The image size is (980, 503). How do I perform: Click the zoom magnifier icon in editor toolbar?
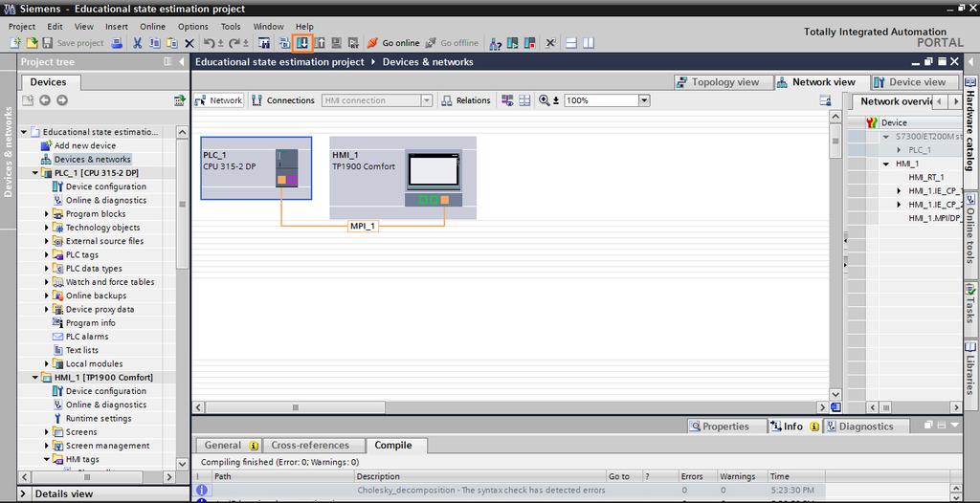point(545,100)
